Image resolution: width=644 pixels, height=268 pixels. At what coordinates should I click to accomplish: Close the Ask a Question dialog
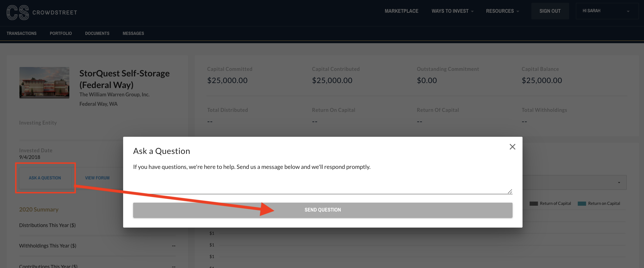click(x=512, y=147)
